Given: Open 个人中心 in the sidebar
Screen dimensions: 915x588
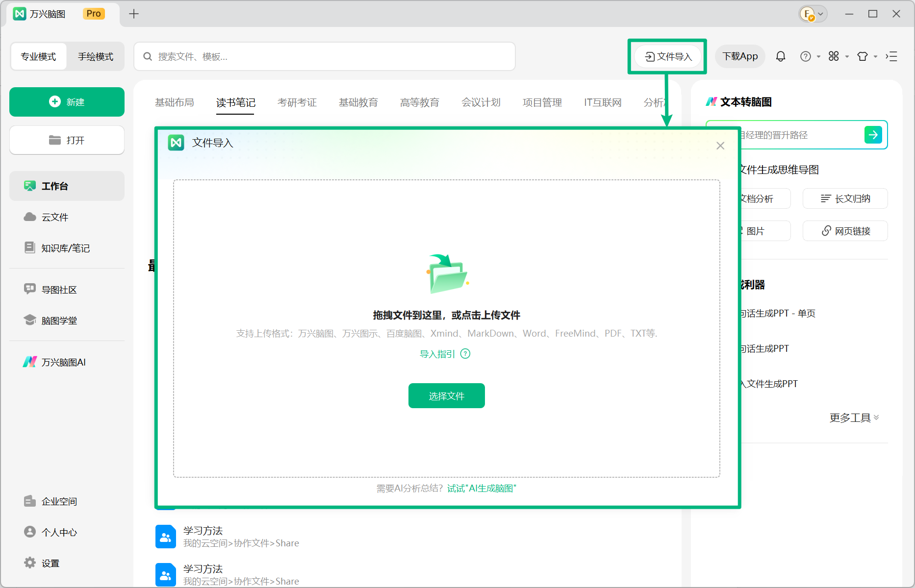Looking at the screenshot, I should tap(67, 532).
